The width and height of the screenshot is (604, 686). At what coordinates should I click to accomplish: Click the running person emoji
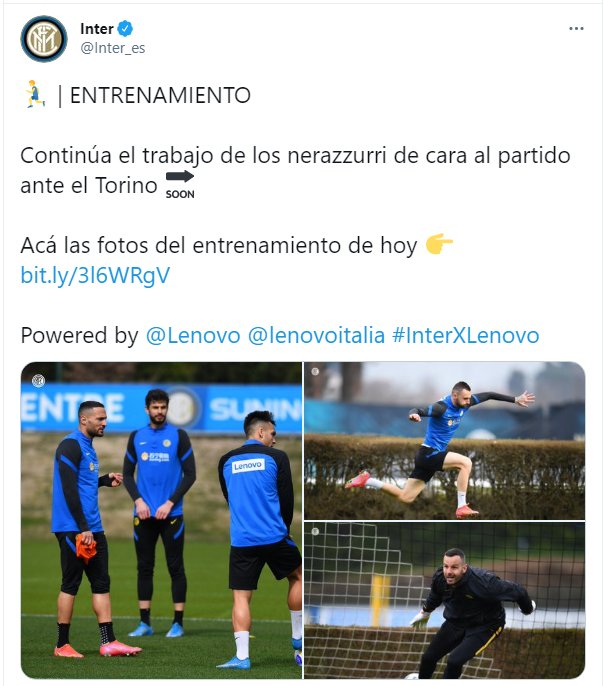35,94
